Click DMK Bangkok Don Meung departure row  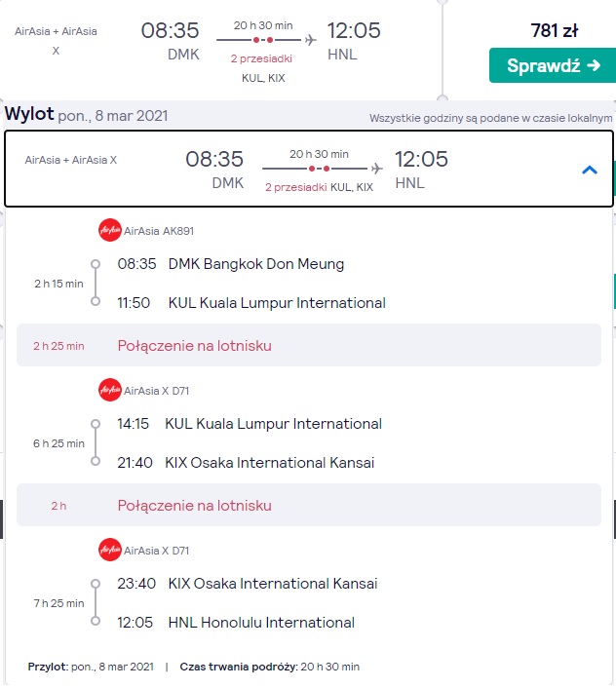(x=231, y=264)
